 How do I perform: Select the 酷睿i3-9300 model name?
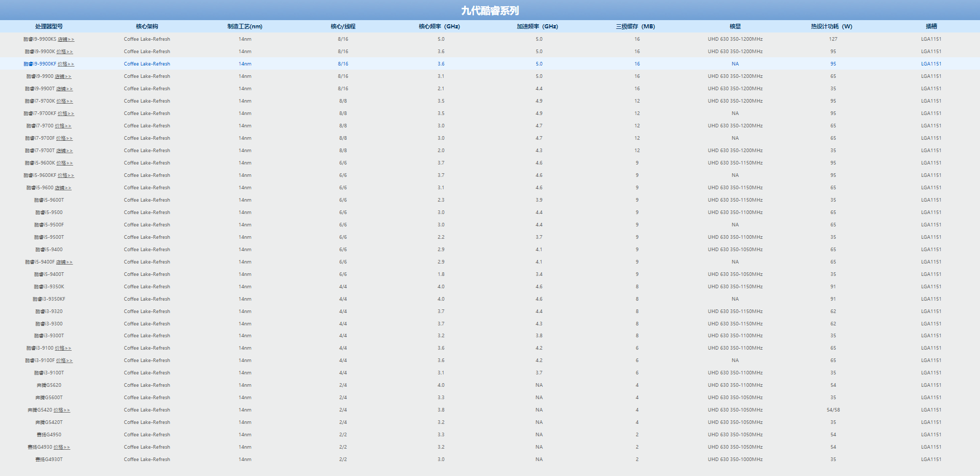(x=49, y=324)
